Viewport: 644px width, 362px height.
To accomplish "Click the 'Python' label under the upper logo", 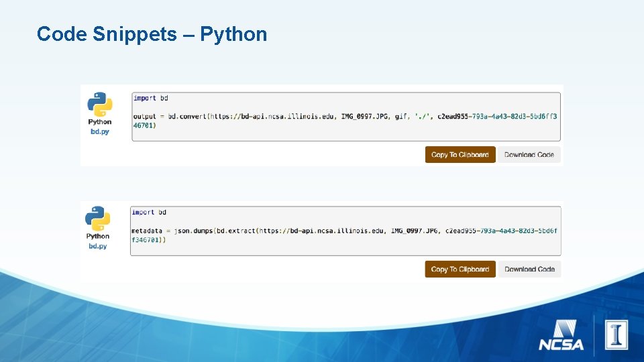I will tap(100, 122).
